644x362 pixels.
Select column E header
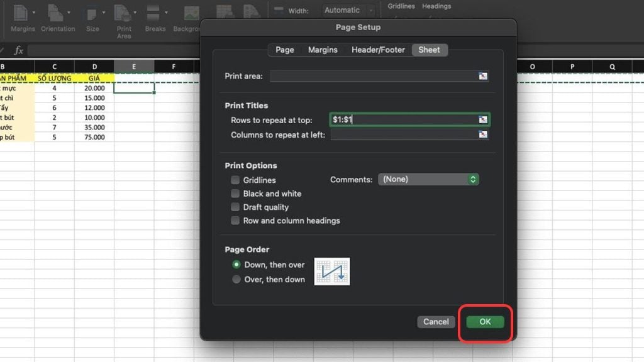(x=134, y=67)
